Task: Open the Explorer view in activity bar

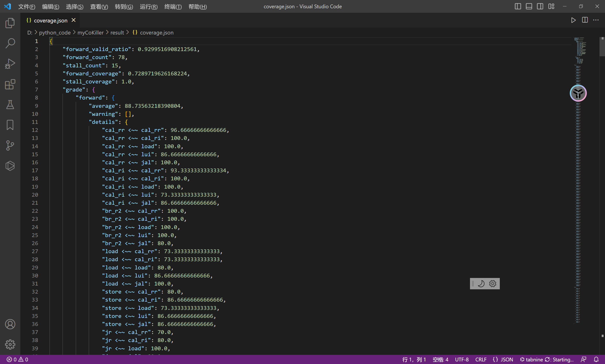Action: tap(10, 23)
